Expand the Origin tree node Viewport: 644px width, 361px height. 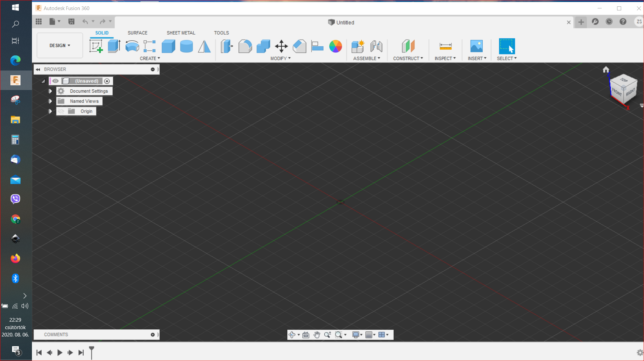50,111
